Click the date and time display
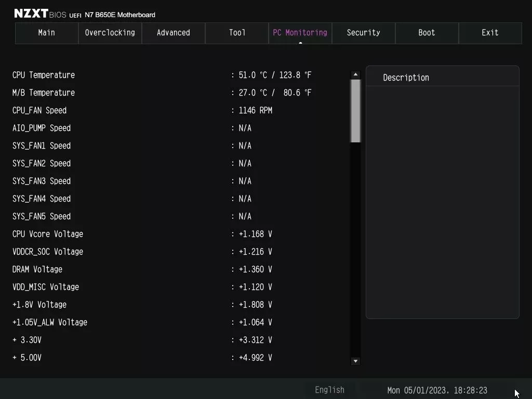Viewport: 532px width, 399px height. click(x=438, y=390)
